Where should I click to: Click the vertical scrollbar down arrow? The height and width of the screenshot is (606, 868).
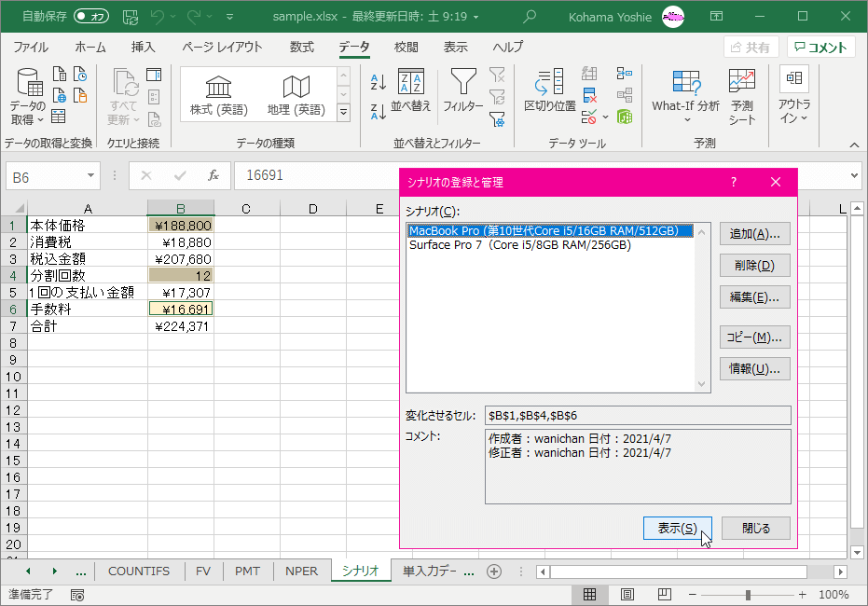(857, 552)
